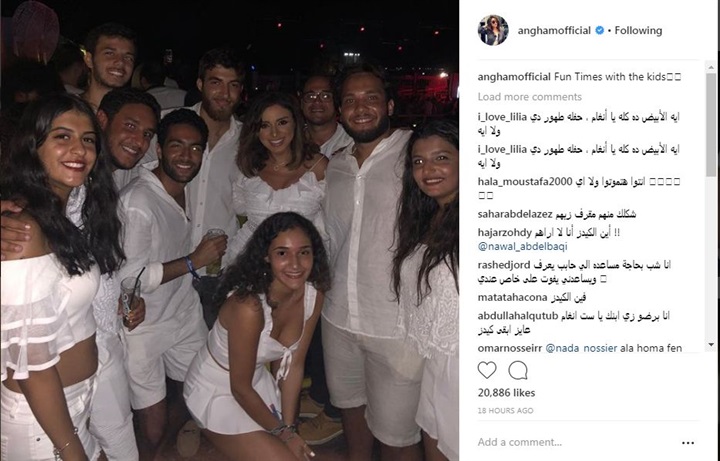Click the Add a comment field

(574, 442)
